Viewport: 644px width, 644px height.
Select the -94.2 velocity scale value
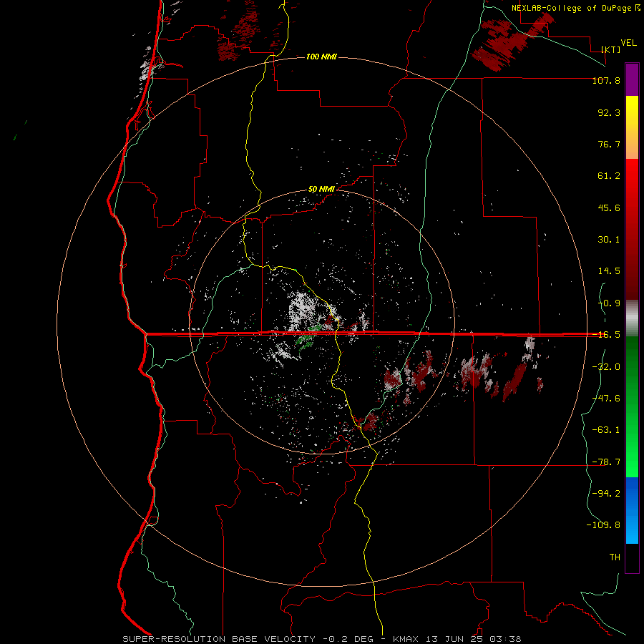click(606, 494)
